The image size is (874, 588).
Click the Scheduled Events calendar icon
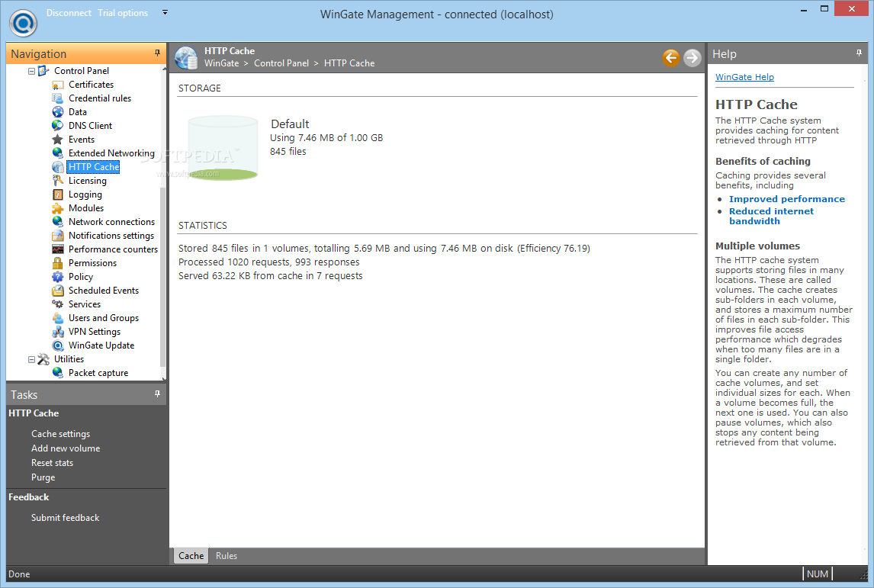point(57,291)
